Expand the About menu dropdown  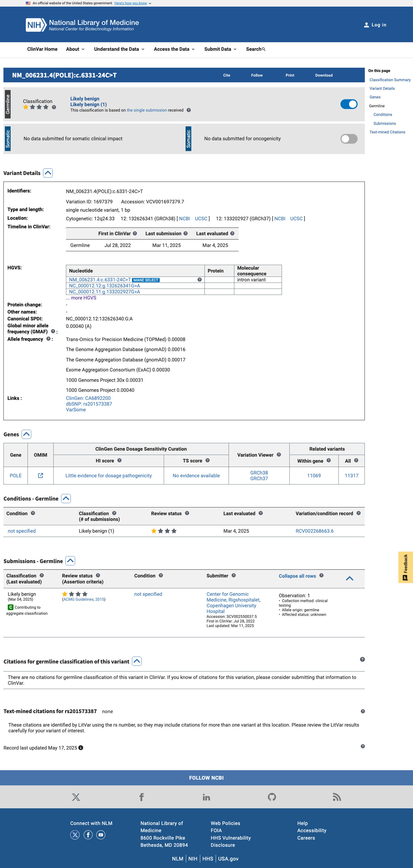75,49
